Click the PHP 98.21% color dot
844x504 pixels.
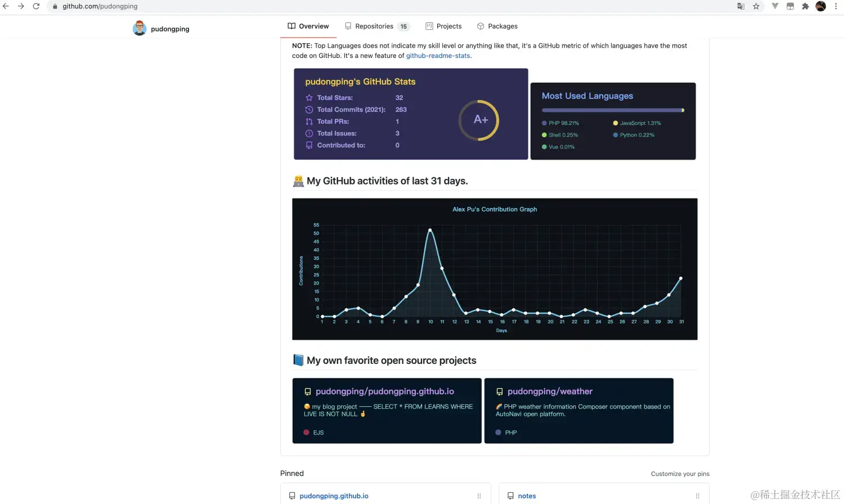point(544,123)
